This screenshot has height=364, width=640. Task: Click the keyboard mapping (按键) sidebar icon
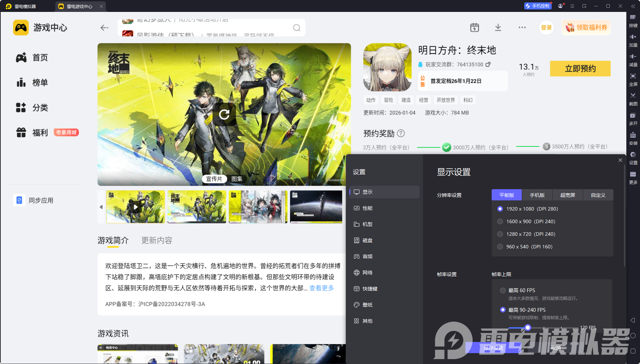(633, 18)
